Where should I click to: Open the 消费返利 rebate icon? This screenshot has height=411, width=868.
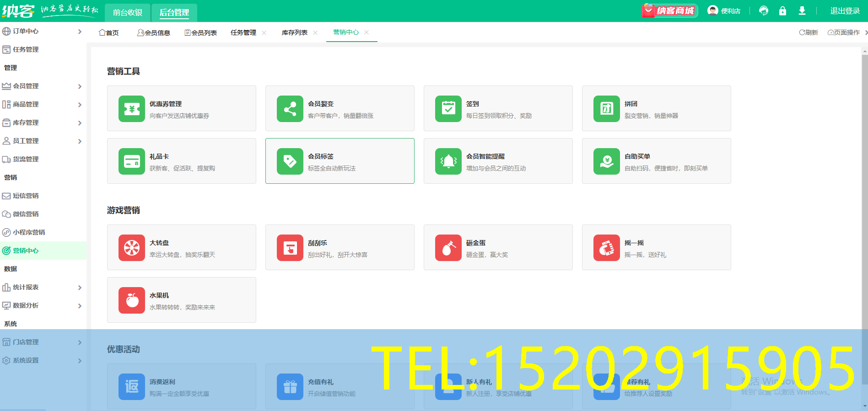point(132,387)
